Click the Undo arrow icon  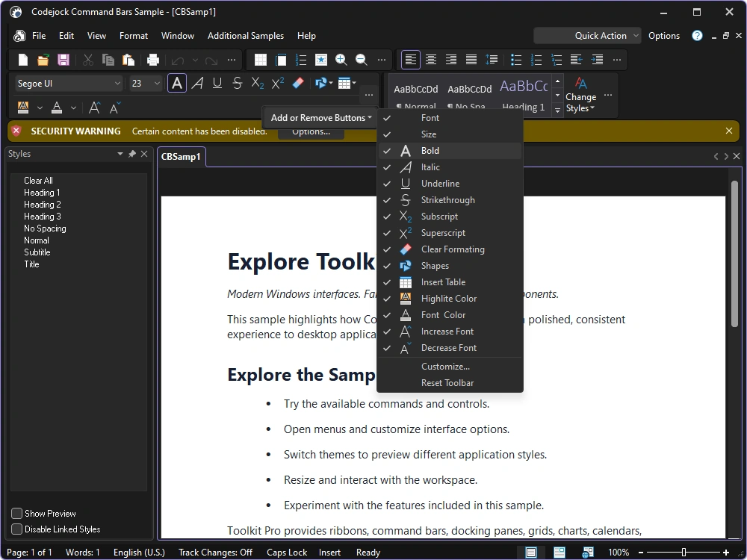[178, 60]
